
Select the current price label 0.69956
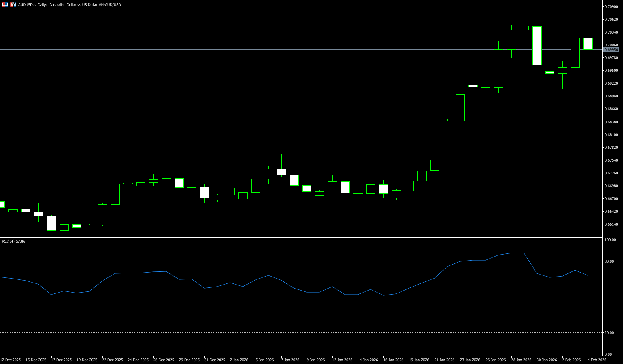611,50
